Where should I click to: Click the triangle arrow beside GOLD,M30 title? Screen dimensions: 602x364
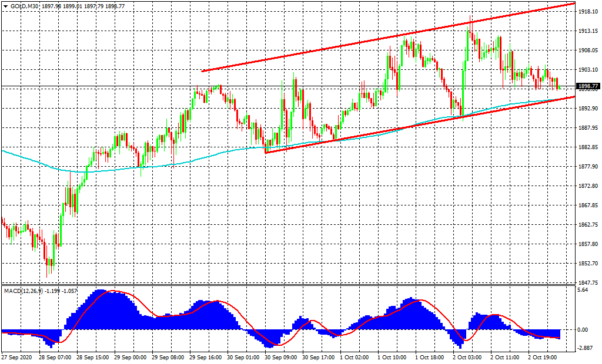[x=5, y=6]
